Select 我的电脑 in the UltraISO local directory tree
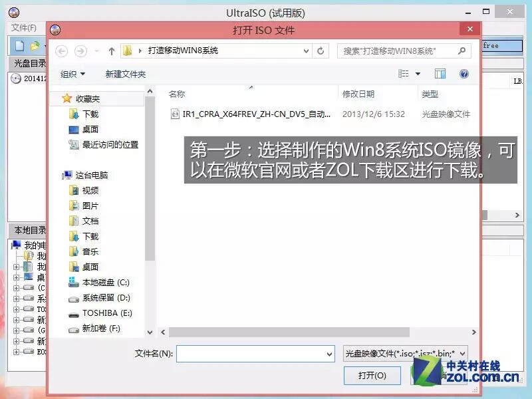 coord(29,245)
